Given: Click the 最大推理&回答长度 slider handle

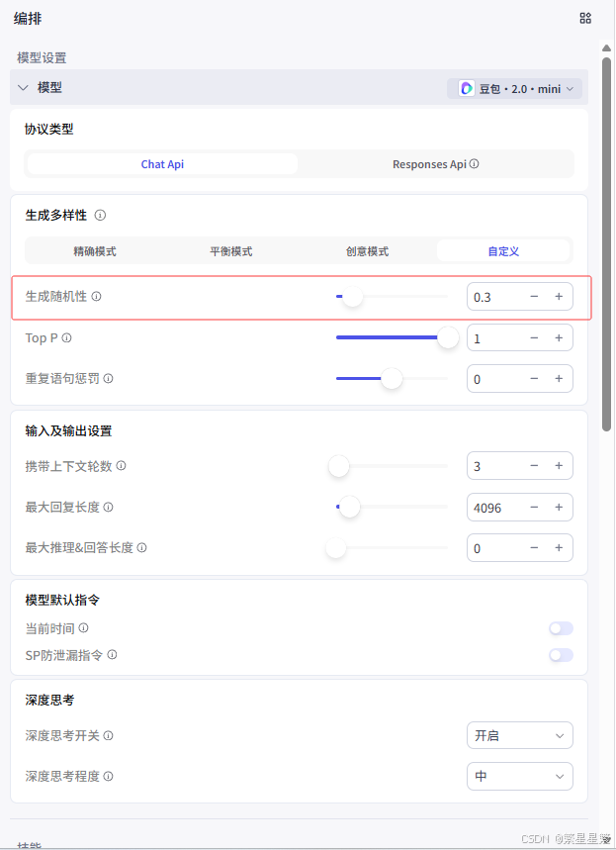Looking at the screenshot, I should click(336, 547).
